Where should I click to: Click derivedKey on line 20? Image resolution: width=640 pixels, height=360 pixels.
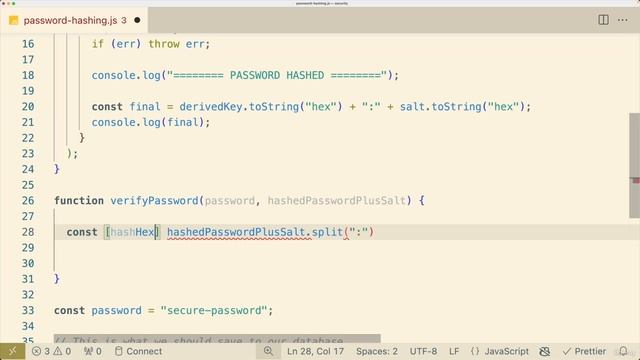coord(211,107)
